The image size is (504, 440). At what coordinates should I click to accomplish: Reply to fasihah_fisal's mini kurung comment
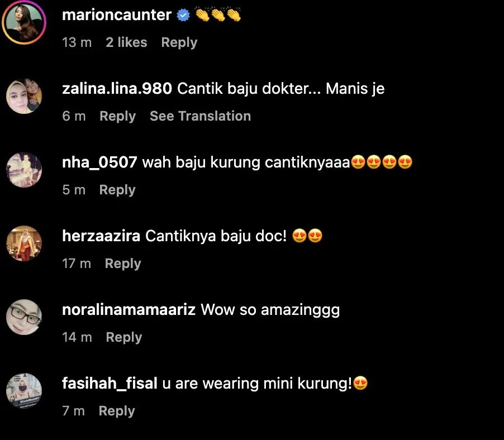(117, 411)
